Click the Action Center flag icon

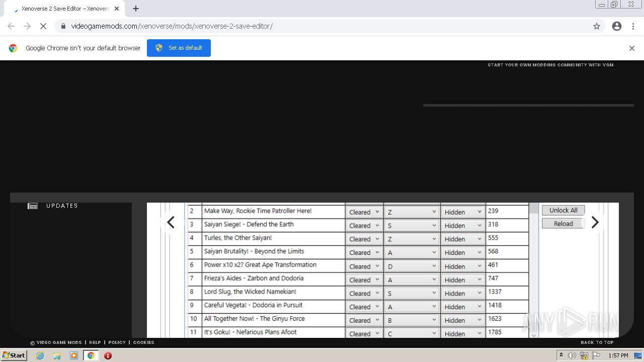click(x=596, y=355)
